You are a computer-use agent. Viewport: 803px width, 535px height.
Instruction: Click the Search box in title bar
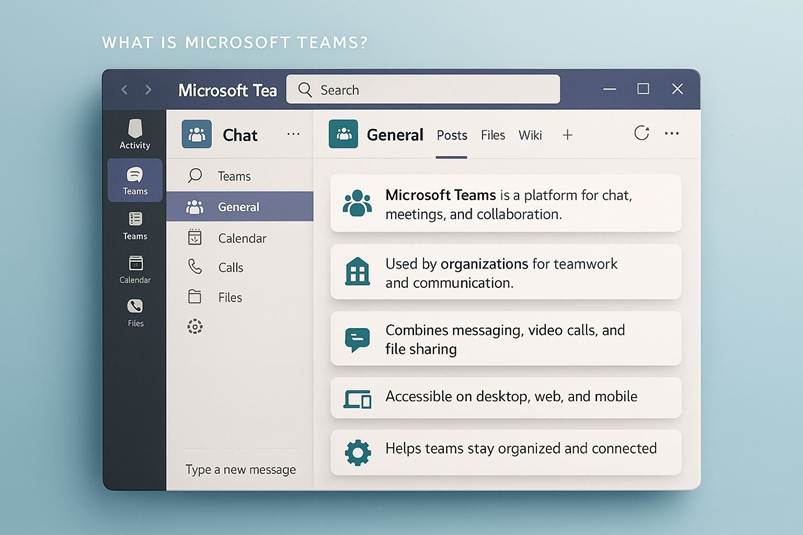tap(423, 90)
